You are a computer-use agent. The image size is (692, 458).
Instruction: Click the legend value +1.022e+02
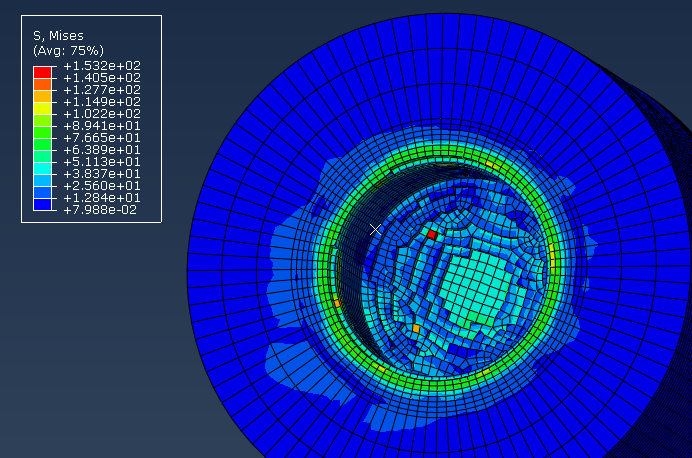[102, 114]
